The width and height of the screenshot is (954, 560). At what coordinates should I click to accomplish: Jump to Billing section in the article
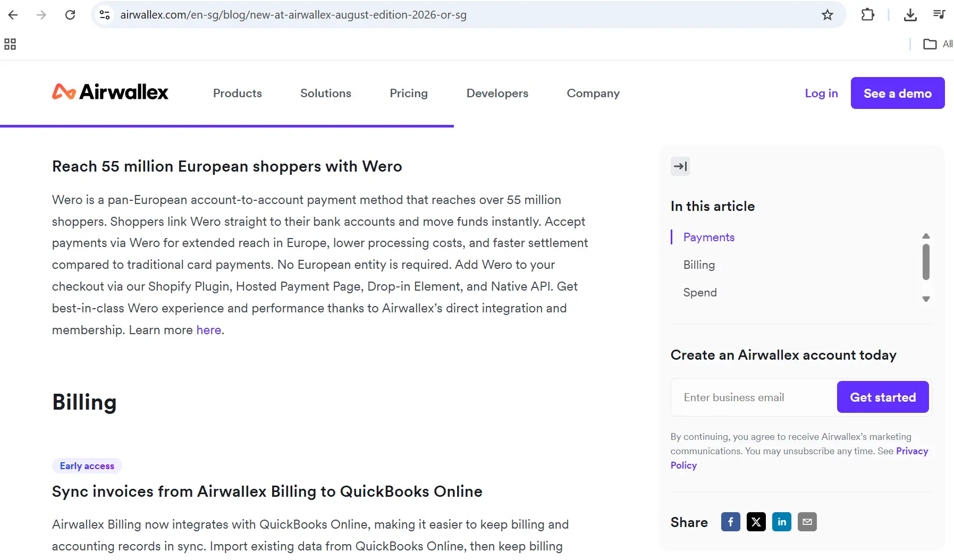click(699, 265)
